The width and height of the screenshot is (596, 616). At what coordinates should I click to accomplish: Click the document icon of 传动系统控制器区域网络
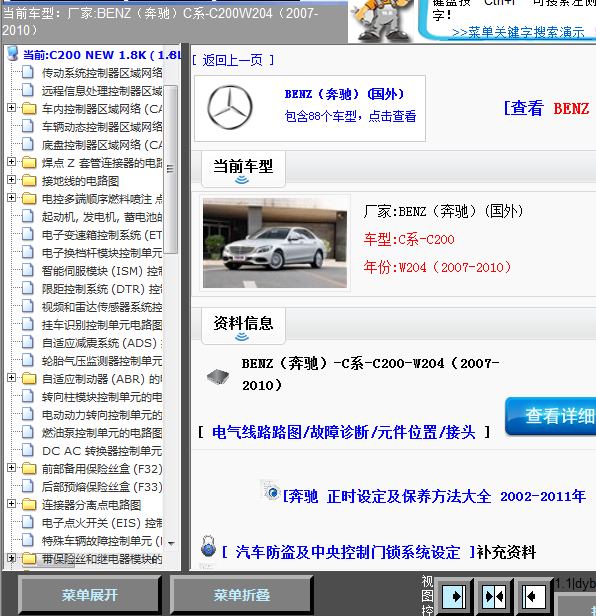point(28,72)
